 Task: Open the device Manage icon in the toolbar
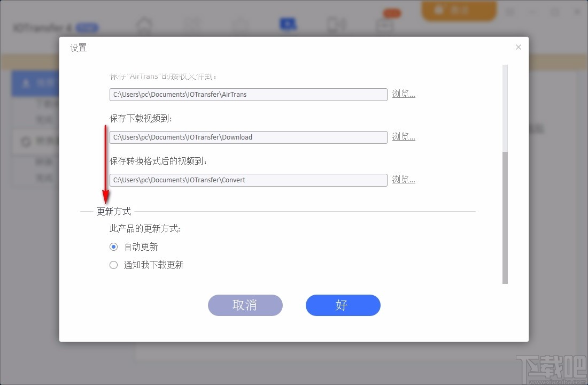[239, 24]
